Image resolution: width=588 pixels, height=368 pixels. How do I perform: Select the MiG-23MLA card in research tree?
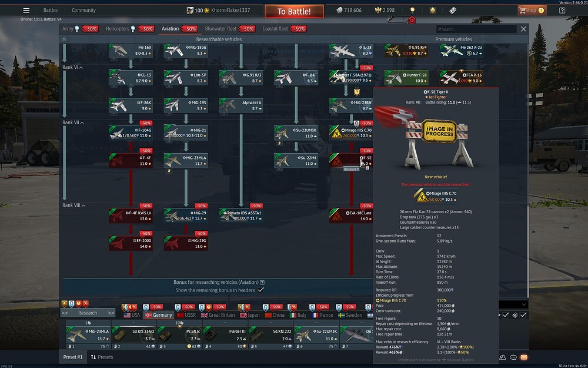coord(186,161)
